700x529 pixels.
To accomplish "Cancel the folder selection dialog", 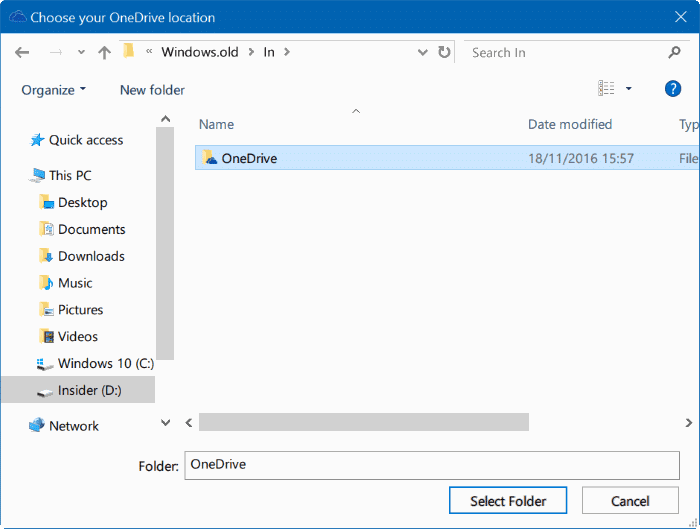I will (630, 500).
